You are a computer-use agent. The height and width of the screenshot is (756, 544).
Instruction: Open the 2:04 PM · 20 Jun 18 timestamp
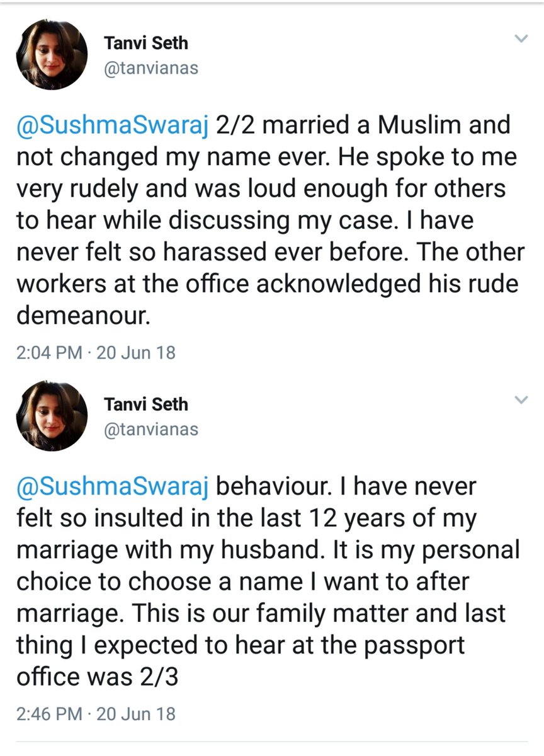pos(95,353)
